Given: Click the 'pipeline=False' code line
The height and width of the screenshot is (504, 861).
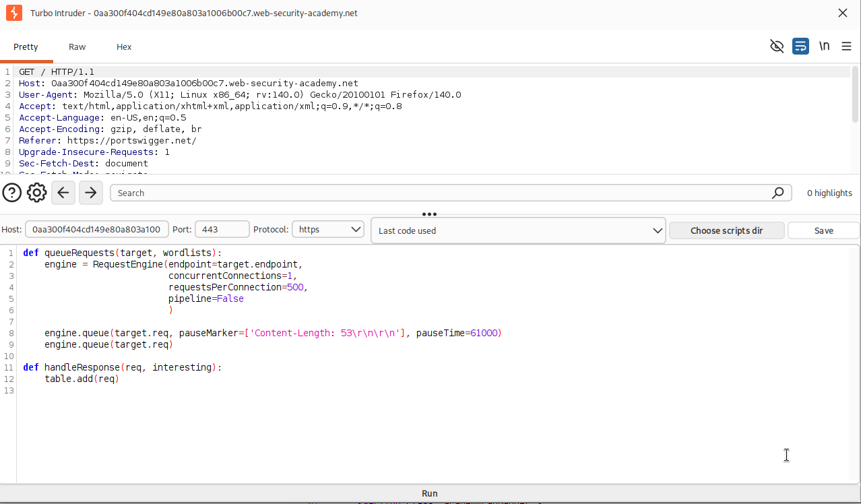Looking at the screenshot, I should pyautogui.click(x=206, y=299).
